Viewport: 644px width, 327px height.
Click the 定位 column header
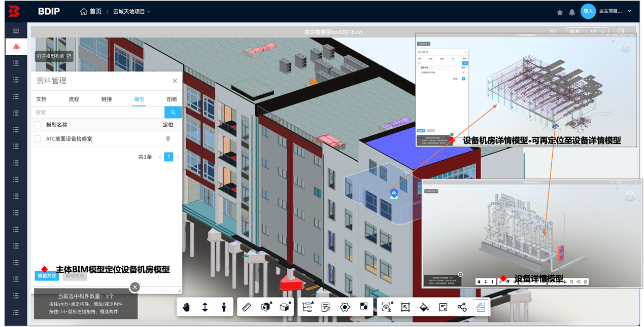click(168, 125)
